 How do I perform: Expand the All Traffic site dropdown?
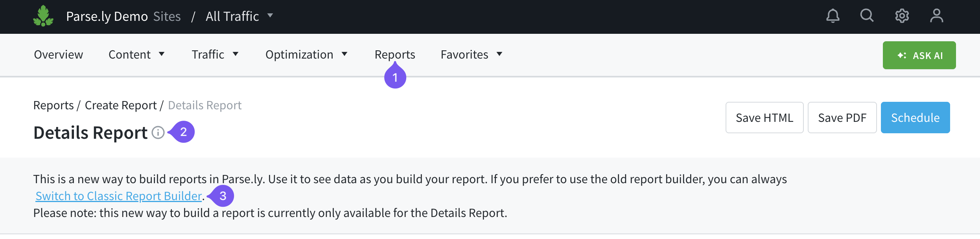239,16
